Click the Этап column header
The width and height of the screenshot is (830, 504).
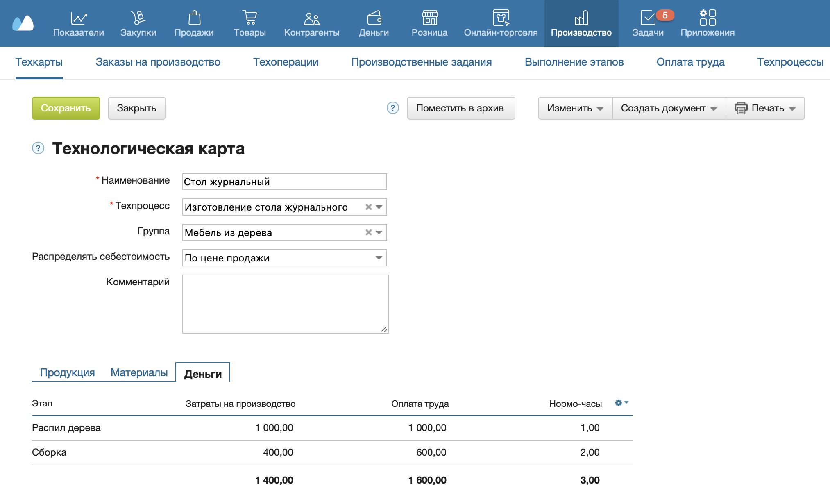click(x=42, y=404)
